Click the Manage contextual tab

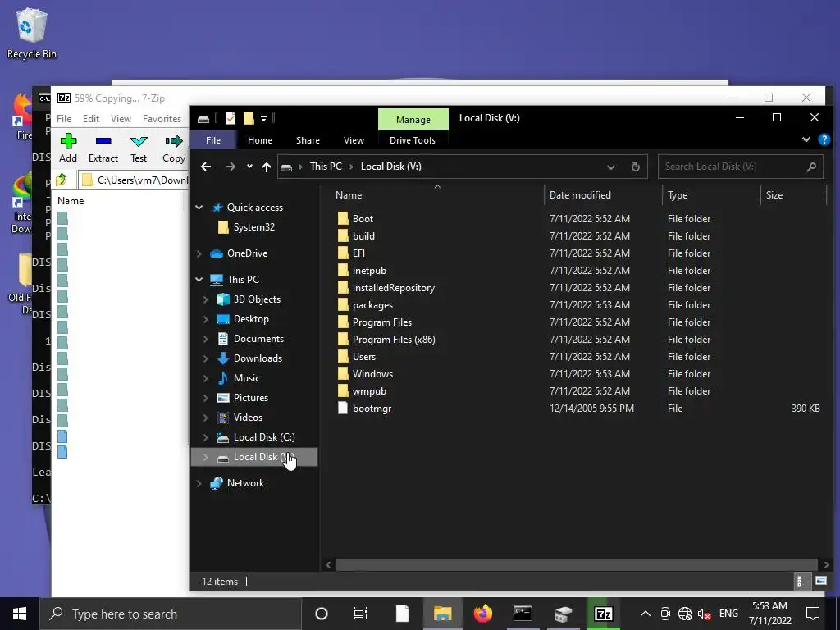tap(413, 120)
